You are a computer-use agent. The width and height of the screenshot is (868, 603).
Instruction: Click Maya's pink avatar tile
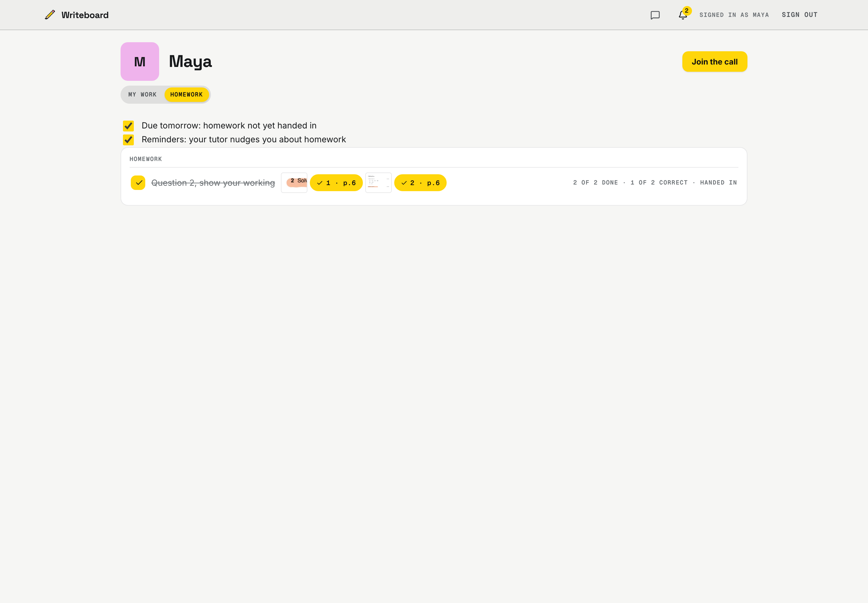tap(140, 62)
